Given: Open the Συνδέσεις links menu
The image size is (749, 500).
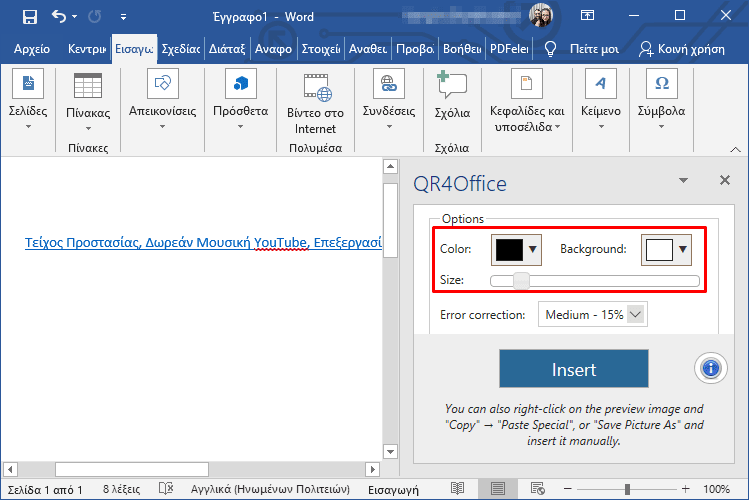Looking at the screenshot, I should coord(389,100).
